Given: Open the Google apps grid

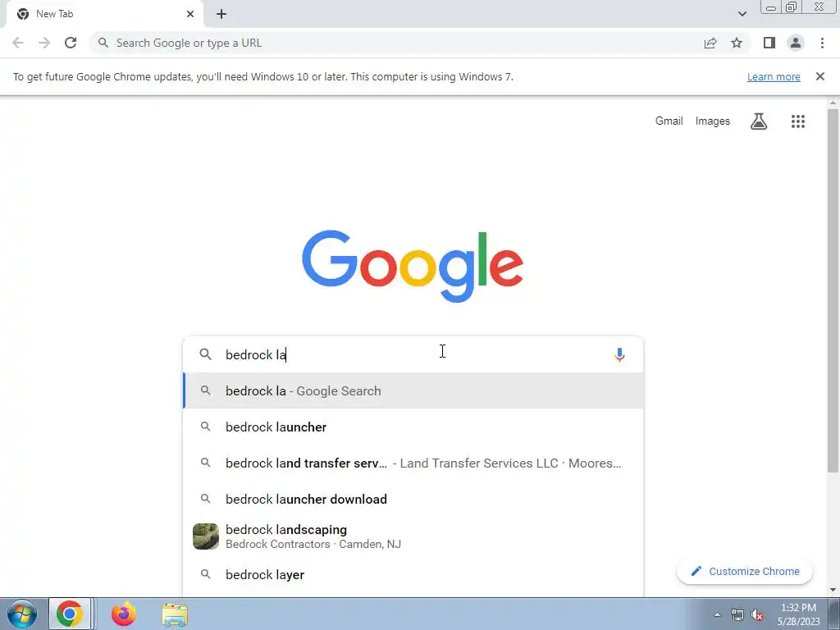Looking at the screenshot, I should 798,121.
